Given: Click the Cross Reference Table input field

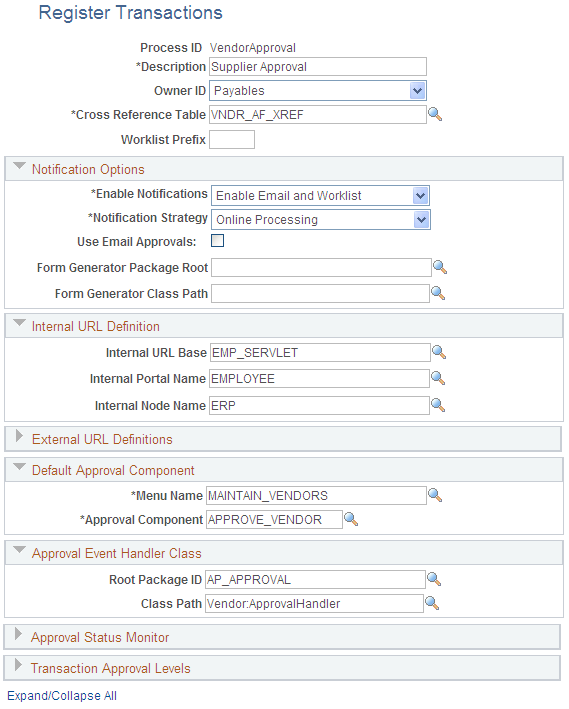Looking at the screenshot, I should pos(318,115).
